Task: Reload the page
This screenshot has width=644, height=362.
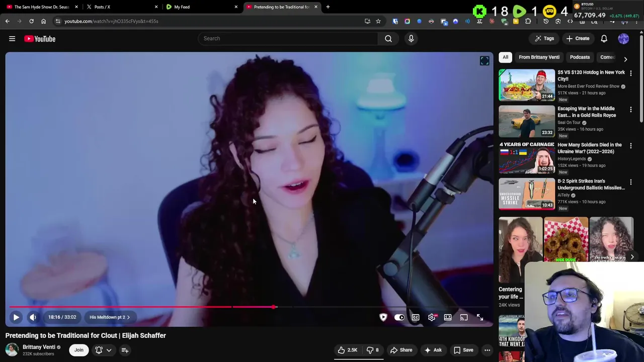Action: [x=31, y=21]
